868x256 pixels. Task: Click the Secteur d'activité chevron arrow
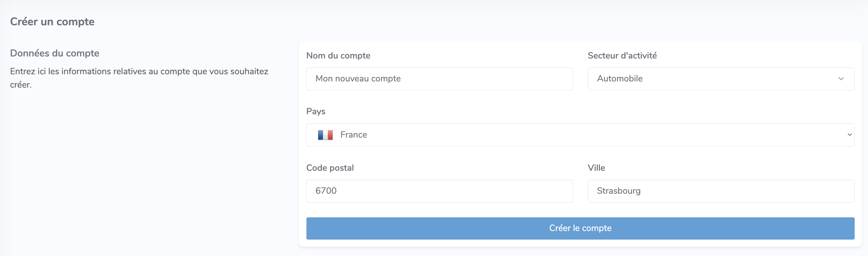841,79
